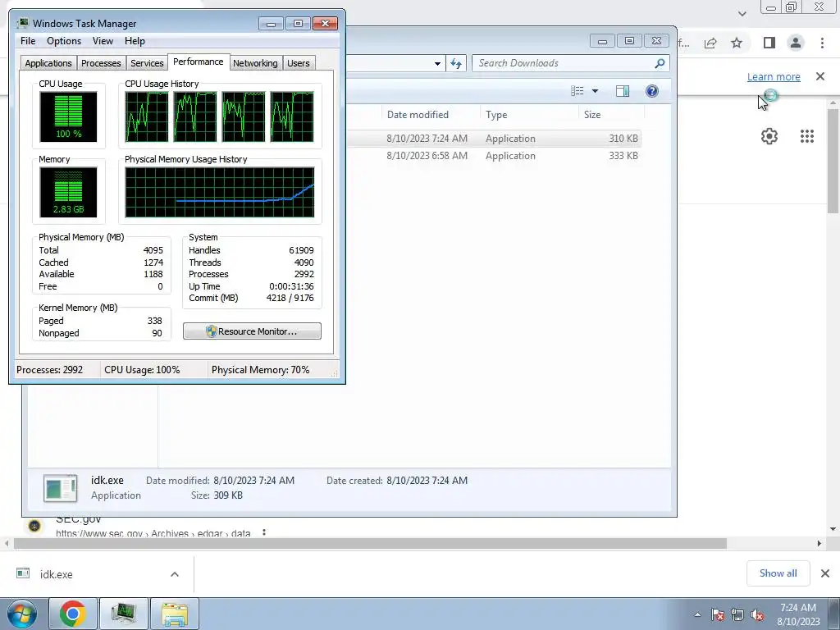
Task: Select the file row dated 6:58 AM
Action: [493, 155]
